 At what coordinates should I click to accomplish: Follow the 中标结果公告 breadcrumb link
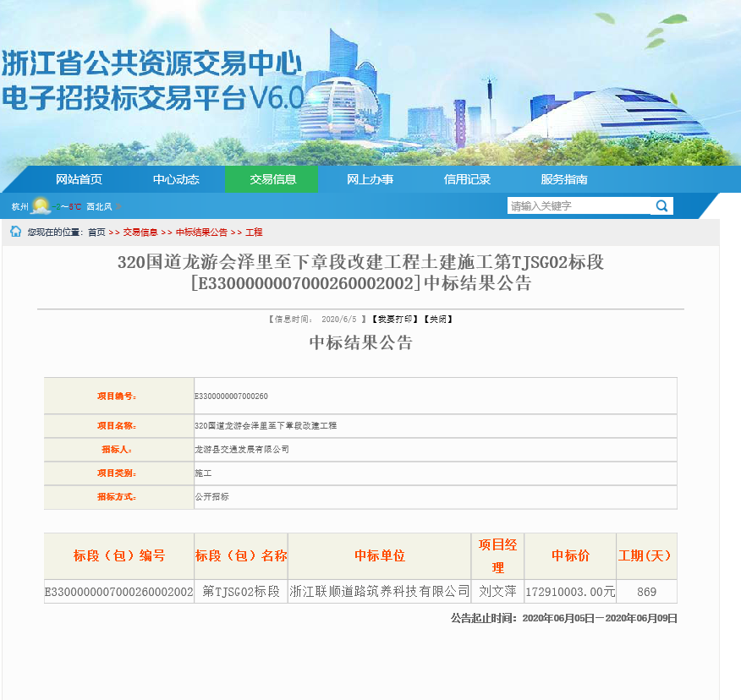[201, 232]
